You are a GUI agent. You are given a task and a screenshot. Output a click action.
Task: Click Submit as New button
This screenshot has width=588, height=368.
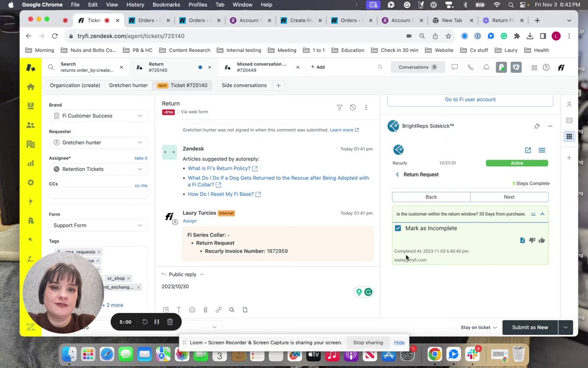click(x=530, y=328)
